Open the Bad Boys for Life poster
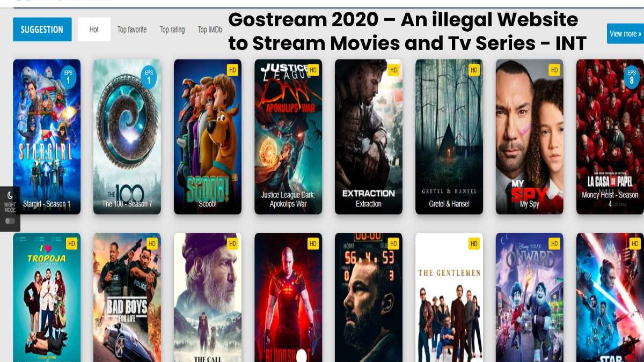The height and width of the screenshot is (362, 644). 127,297
